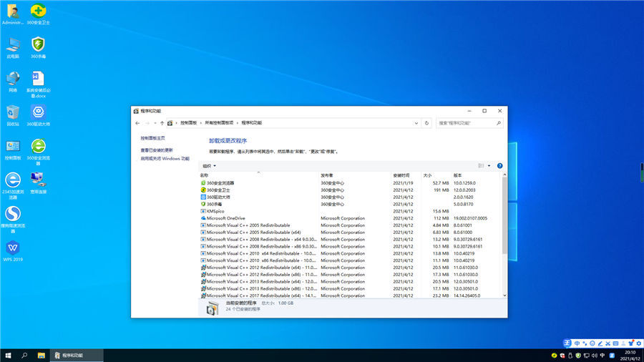The width and height of the screenshot is (644, 362).
Task: Open the IME soft keyboard icon
Action: 615,343
